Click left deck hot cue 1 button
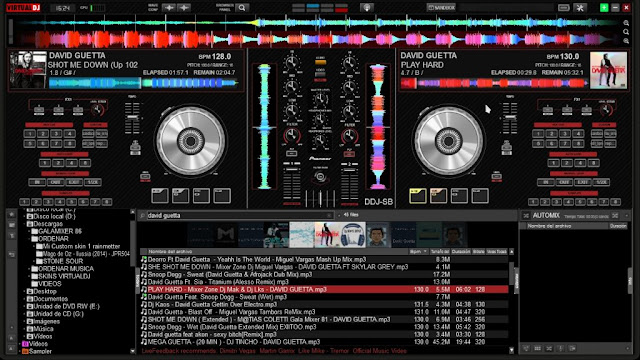This screenshot has height=360, width=640. point(29,133)
